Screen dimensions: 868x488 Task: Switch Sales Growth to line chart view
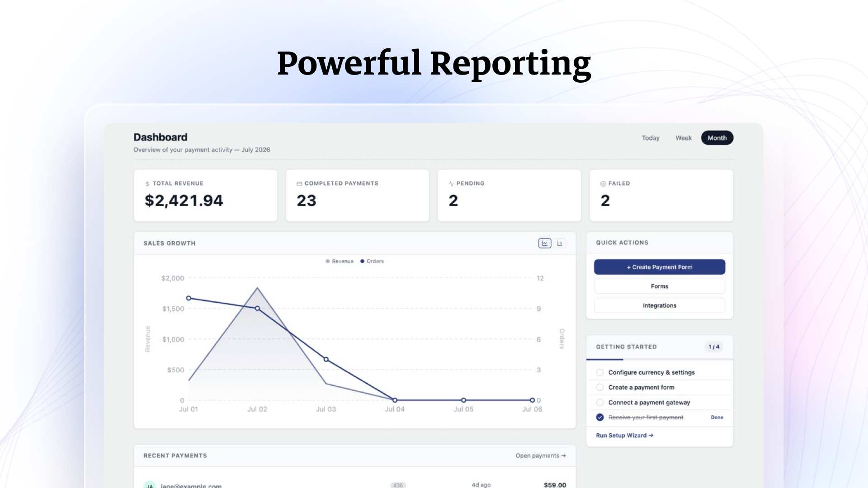point(545,243)
